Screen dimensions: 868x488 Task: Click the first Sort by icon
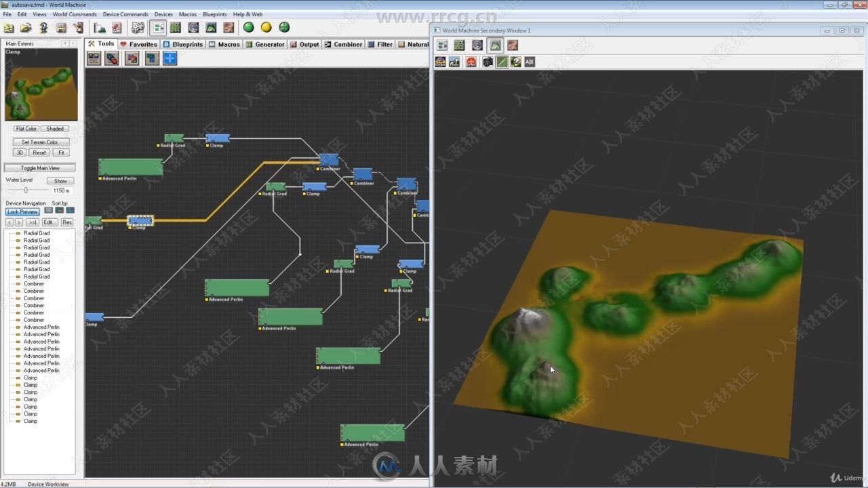48,211
